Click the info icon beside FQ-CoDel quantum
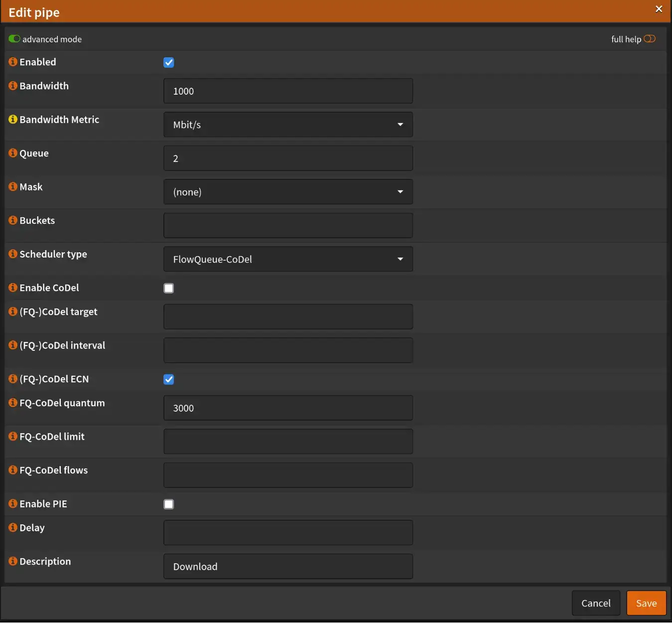This screenshot has width=672, height=623. [13, 403]
